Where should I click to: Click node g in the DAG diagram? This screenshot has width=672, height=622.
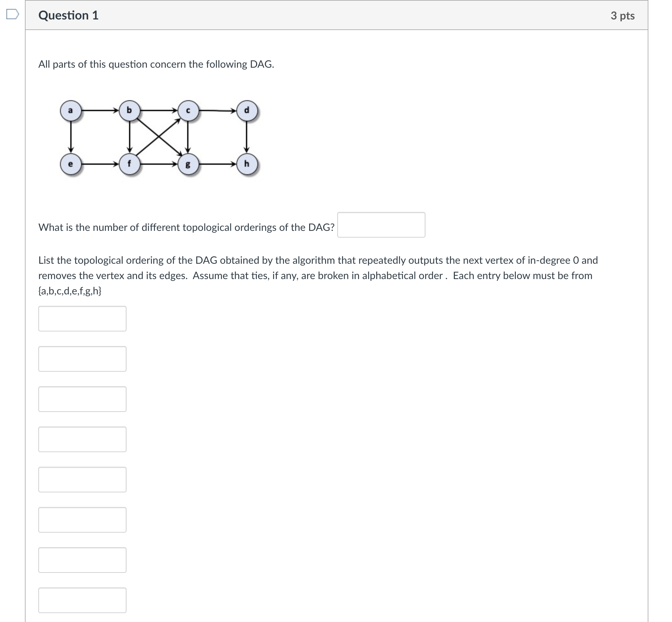(x=188, y=164)
